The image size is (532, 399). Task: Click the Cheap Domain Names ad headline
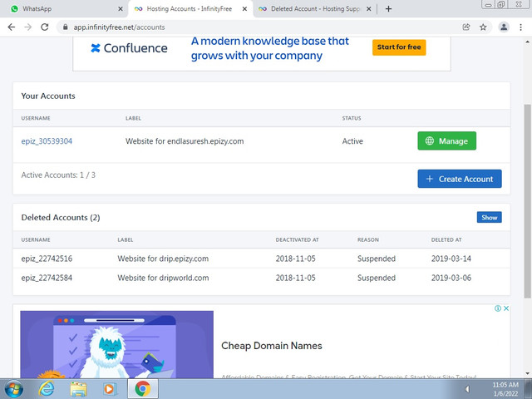[x=272, y=346]
